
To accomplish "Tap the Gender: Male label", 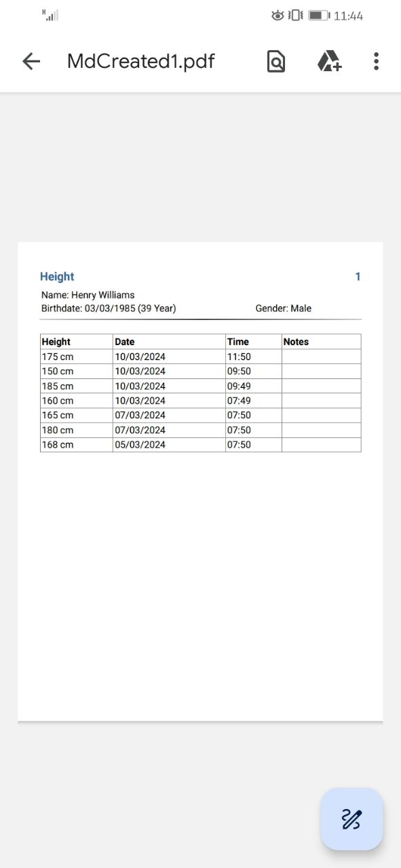I will [x=284, y=309].
